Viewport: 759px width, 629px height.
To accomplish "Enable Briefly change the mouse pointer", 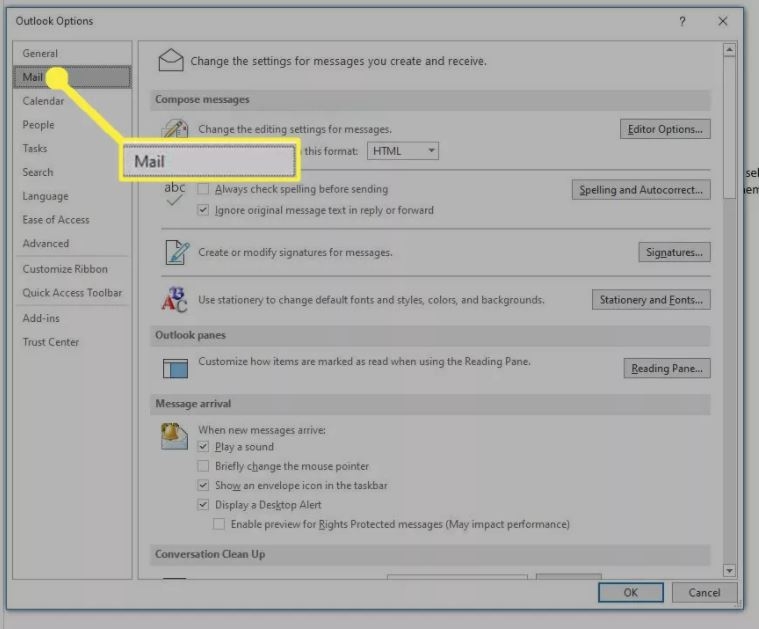I will [x=203, y=466].
